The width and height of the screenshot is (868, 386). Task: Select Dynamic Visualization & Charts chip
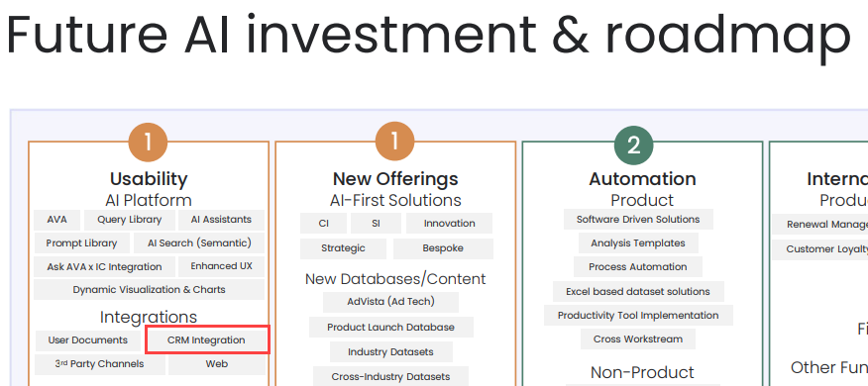tap(149, 290)
